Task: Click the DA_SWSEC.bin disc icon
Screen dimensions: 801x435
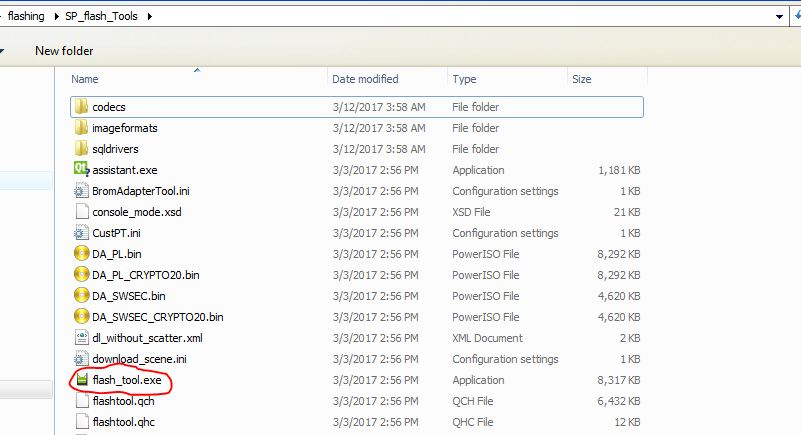Action: coord(81,296)
